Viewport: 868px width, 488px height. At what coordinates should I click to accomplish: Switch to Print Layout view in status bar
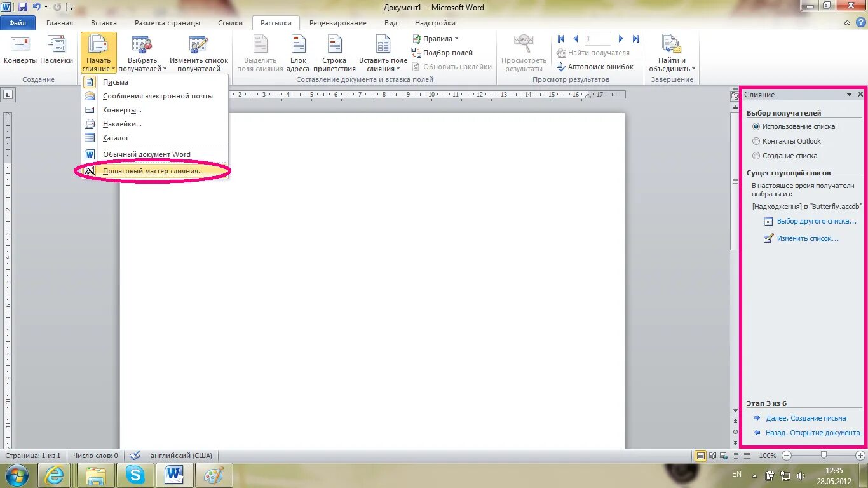pos(700,456)
